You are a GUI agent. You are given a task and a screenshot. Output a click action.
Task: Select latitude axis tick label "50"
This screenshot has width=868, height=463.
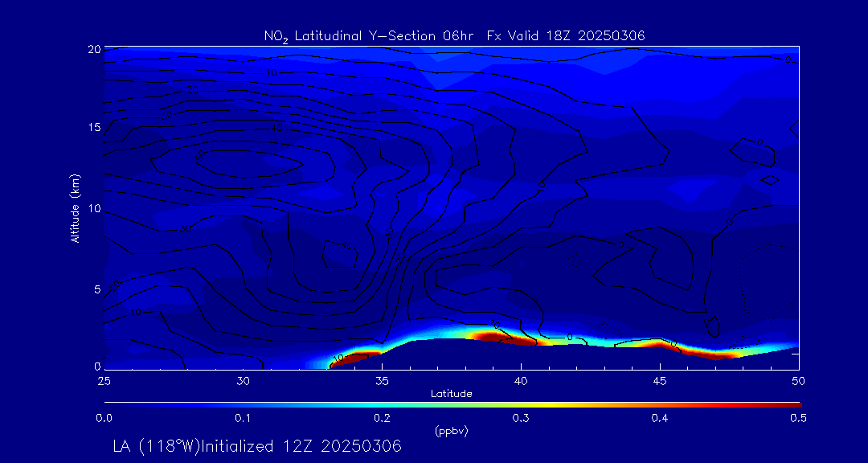point(799,381)
